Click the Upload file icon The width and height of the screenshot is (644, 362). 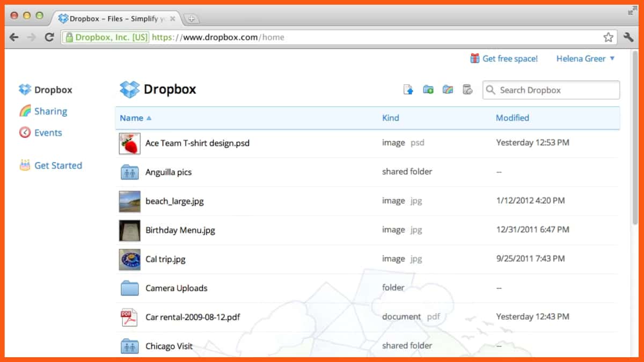408,89
